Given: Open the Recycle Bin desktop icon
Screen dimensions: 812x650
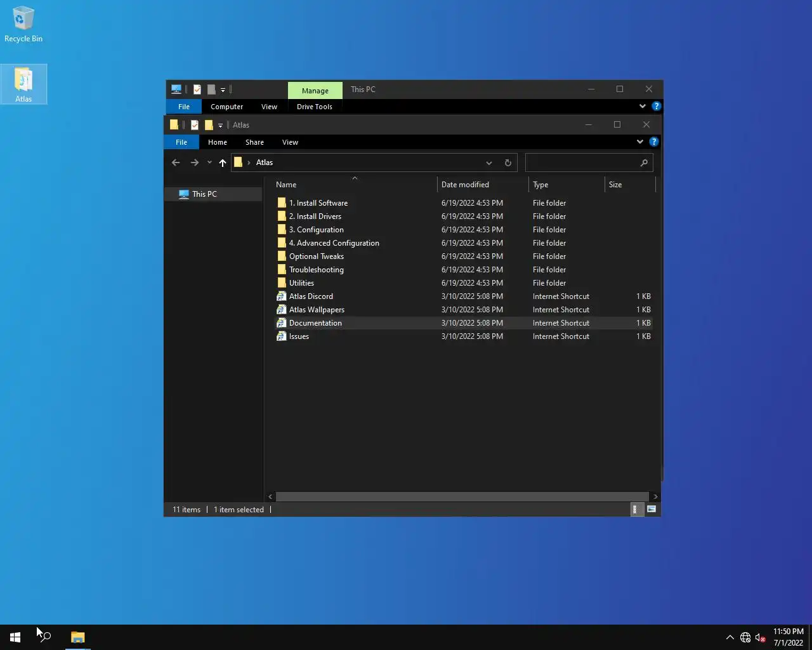Looking at the screenshot, I should (23, 25).
